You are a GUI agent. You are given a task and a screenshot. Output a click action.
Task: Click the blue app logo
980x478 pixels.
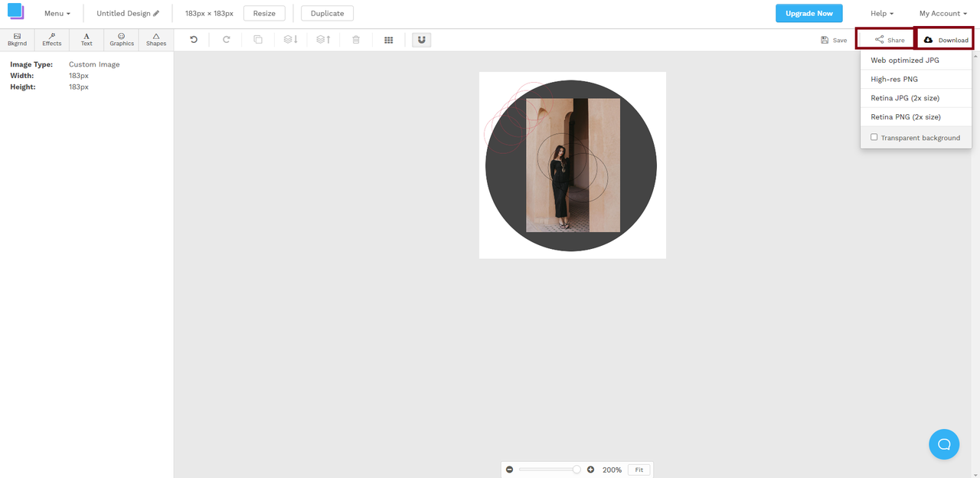pyautogui.click(x=16, y=11)
